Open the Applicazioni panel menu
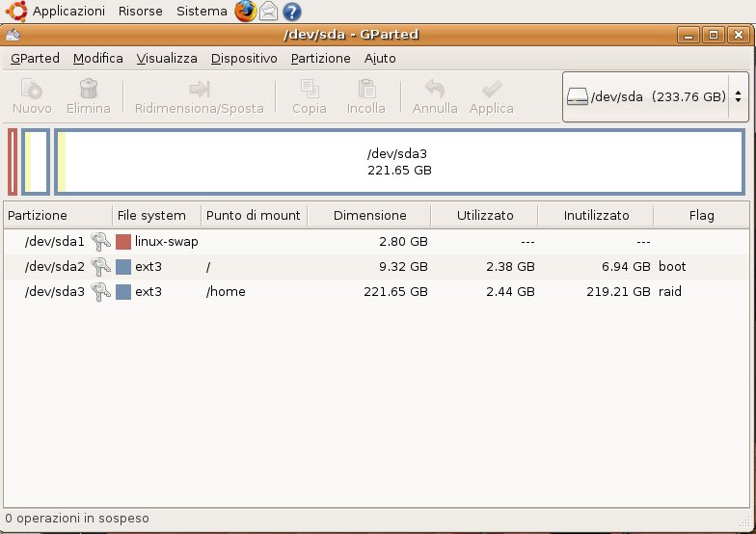Screen dimensions: 756x534 [x=68, y=12]
